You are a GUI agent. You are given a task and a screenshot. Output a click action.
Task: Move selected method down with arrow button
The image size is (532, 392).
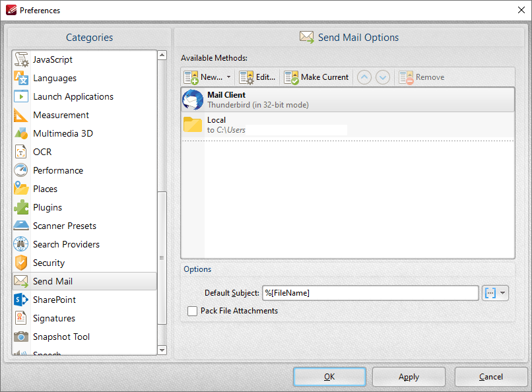(x=383, y=77)
